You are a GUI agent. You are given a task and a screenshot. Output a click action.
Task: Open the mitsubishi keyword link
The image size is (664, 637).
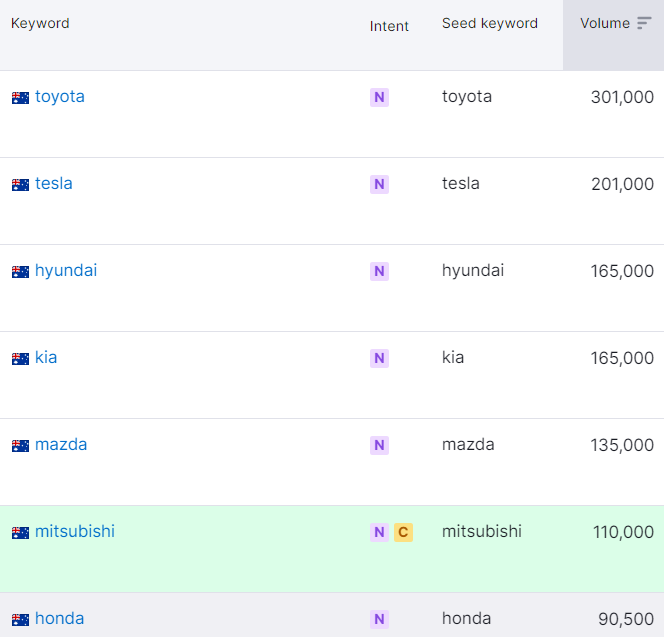point(75,531)
